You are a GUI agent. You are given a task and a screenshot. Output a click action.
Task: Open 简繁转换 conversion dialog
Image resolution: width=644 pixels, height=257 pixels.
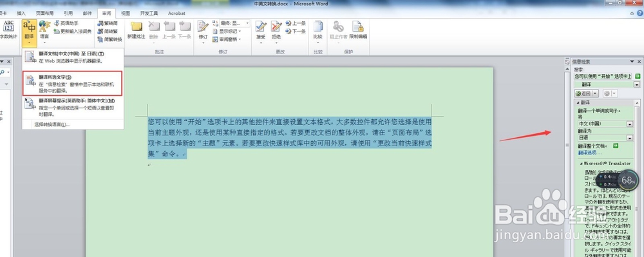click(110, 39)
